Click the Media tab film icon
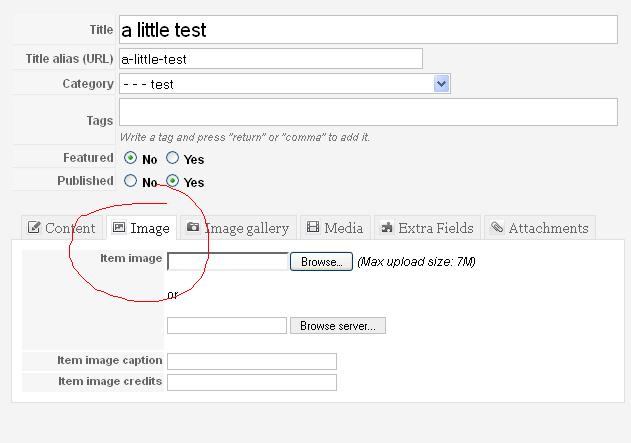The height and width of the screenshot is (443, 631). [x=313, y=227]
